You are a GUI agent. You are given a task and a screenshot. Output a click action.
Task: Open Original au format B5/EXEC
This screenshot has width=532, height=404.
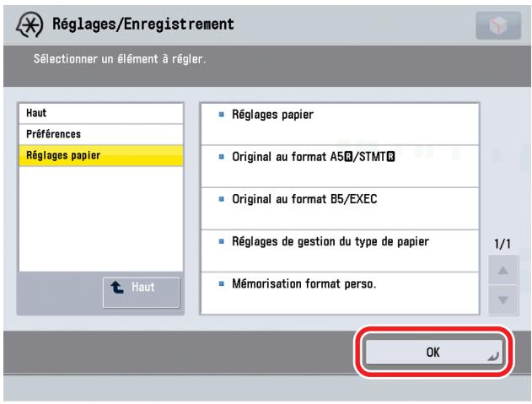tap(340, 208)
